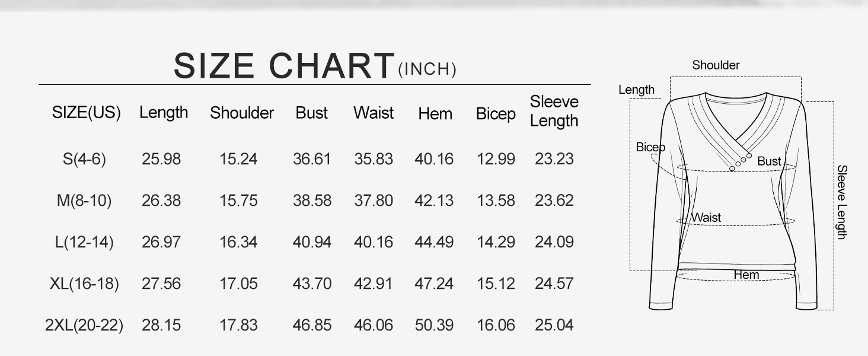The height and width of the screenshot is (356, 868).
Task: Select the 2XL(20-22) size row label
Action: 84,325
